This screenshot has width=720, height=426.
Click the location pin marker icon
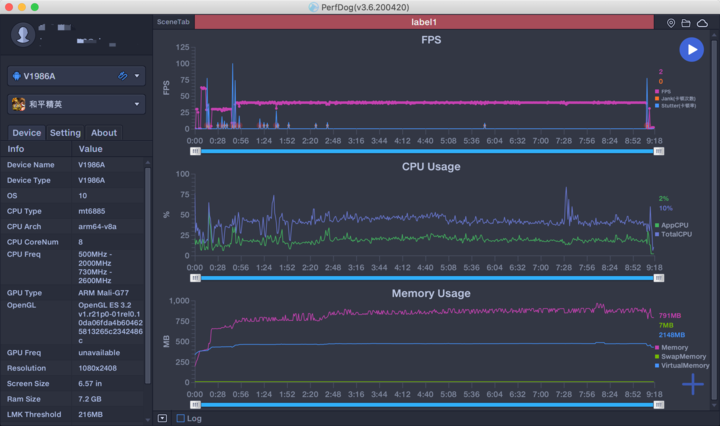[671, 22]
